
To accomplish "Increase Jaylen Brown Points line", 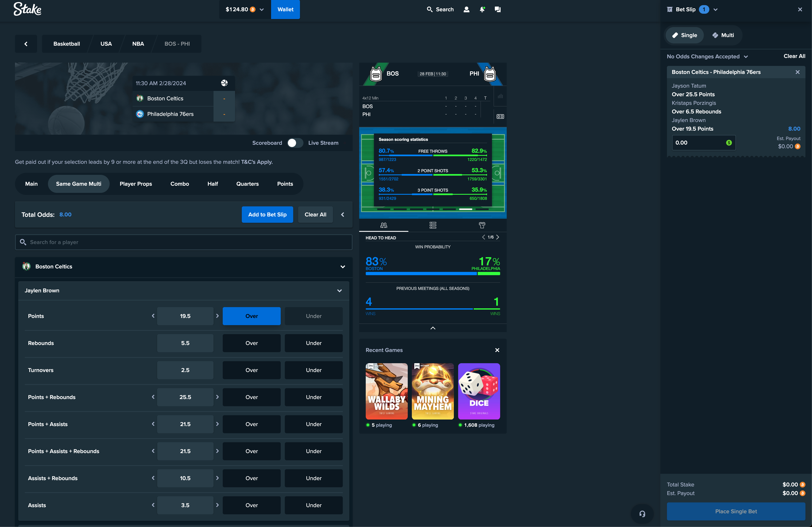I will click(x=217, y=316).
